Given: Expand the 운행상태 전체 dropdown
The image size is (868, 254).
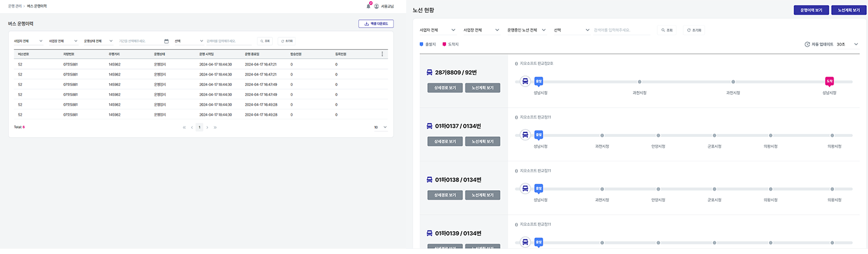Looking at the screenshot, I should [98, 41].
